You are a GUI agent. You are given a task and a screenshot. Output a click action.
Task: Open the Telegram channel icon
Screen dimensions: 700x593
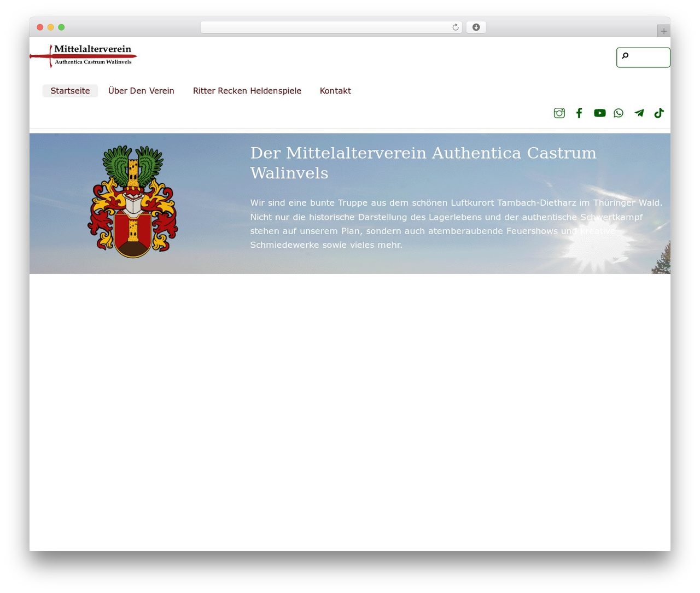(x=639, y=113)
